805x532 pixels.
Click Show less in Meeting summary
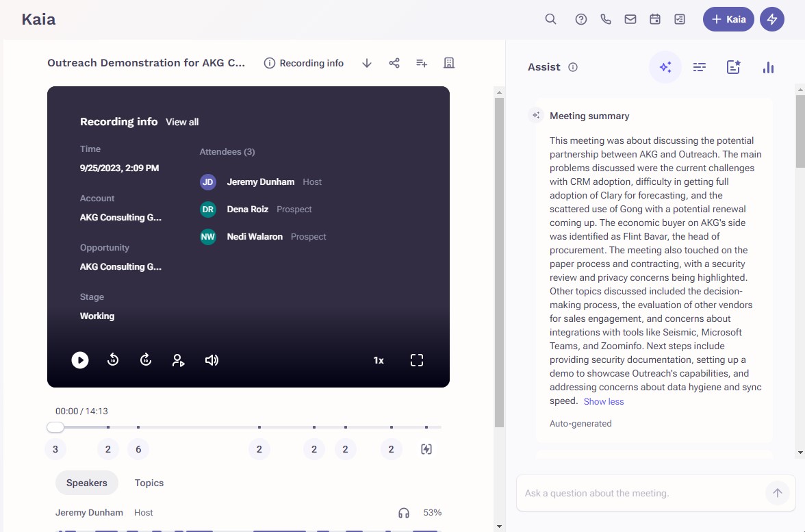pyautogui.click(x=604, y=401)
